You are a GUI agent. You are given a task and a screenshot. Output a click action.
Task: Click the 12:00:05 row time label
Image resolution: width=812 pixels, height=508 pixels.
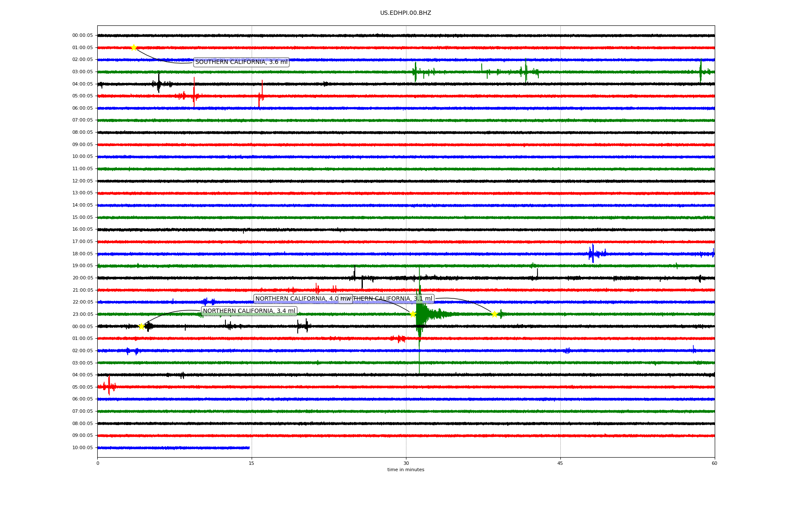coord(82,181)
